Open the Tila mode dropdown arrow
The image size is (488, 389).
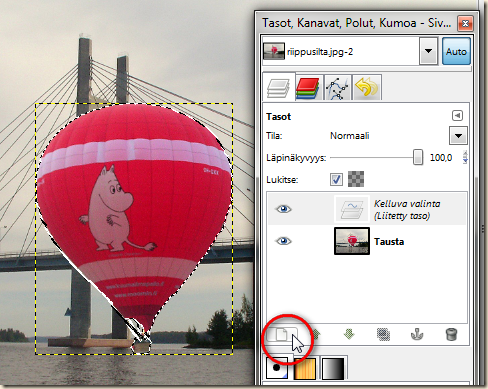pyautogui.click(x=458, y=136)
